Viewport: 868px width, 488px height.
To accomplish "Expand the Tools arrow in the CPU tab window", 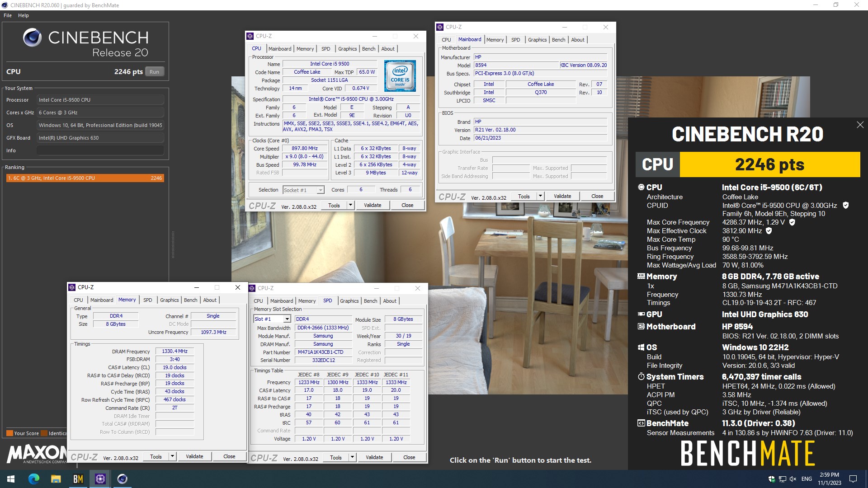I will coord(350,205).
